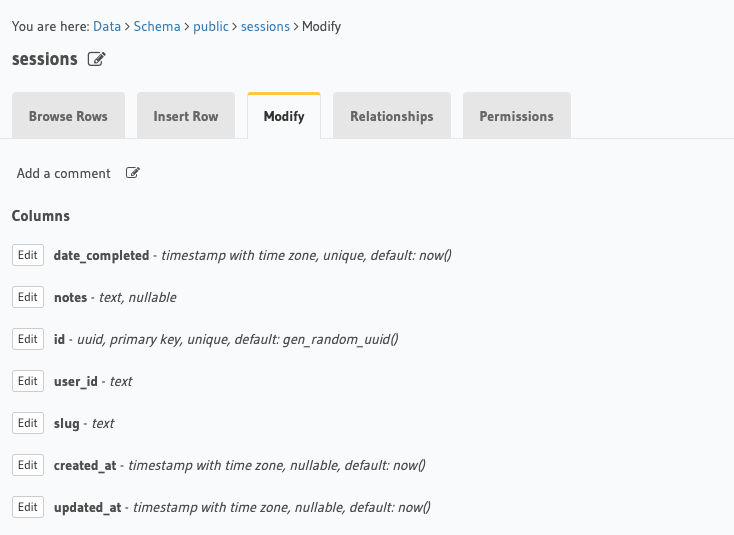This screenshot has height=535, width=734.
Task: Open the Browse Rows tab
Action: pos(68,116)
